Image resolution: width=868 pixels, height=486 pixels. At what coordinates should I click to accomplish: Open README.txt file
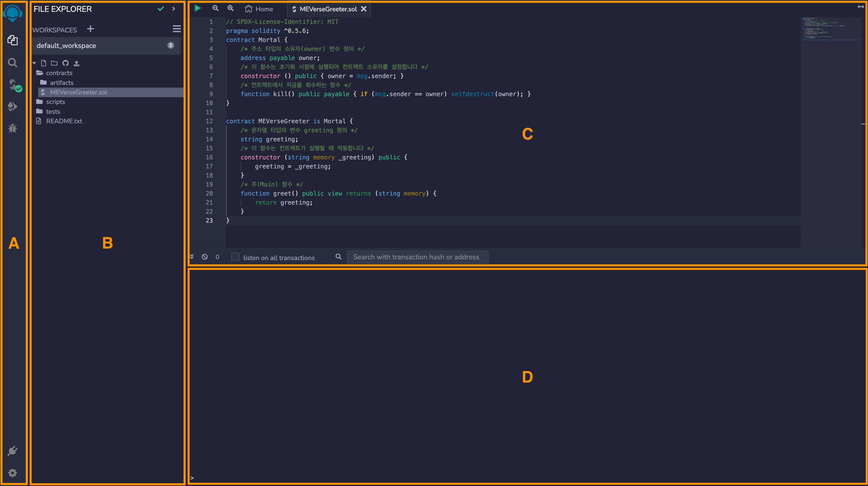pos(64,121)
